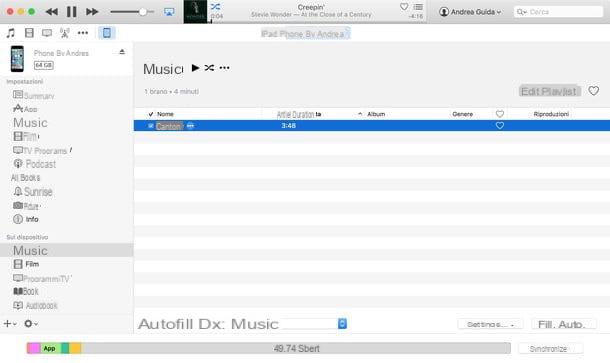The image size is (610, 363).
Task: Adjust the volume slider knob
Action: tap(143, 12)
